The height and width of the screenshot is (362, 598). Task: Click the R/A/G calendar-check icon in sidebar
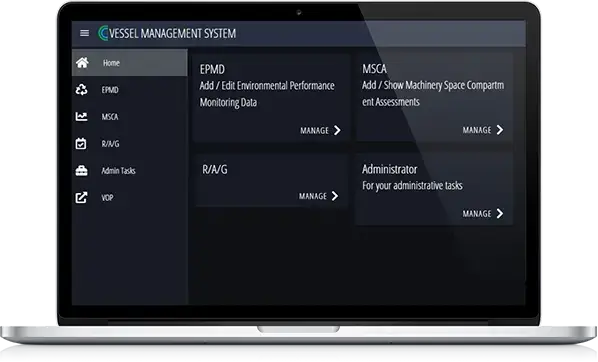81,143
